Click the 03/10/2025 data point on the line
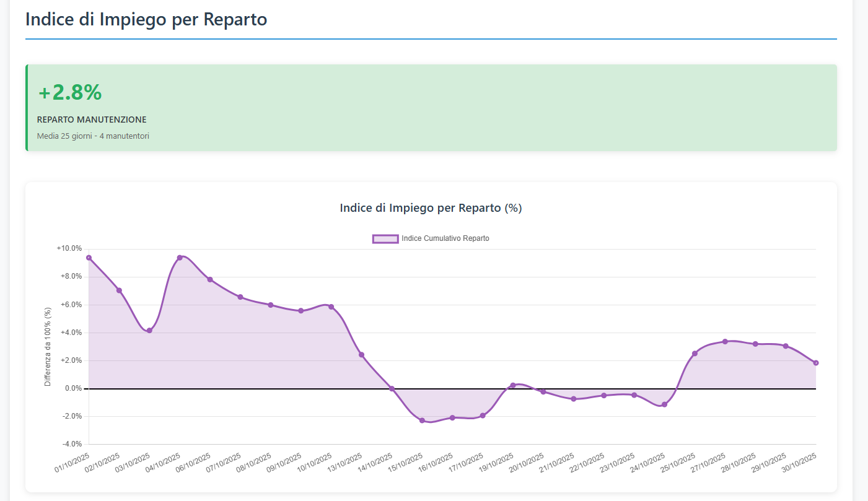The width and height of the screenshot is (868, 501). pos(149,331)
